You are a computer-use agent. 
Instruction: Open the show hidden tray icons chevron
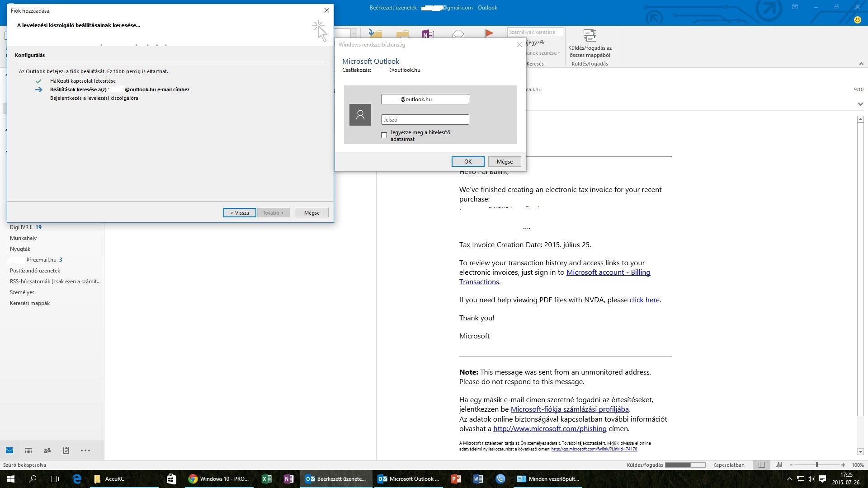[789, 479]
